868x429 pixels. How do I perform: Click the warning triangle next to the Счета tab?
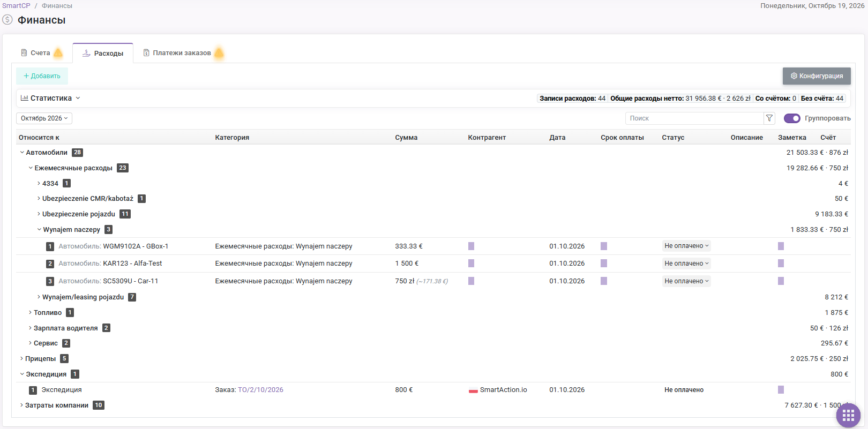coord(58,52)
